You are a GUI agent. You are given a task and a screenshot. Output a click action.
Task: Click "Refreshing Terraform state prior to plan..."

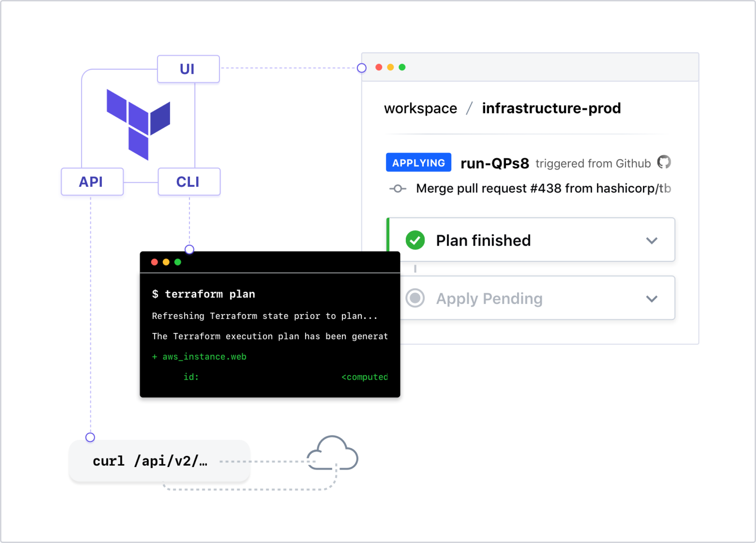[x=265, y=316]
